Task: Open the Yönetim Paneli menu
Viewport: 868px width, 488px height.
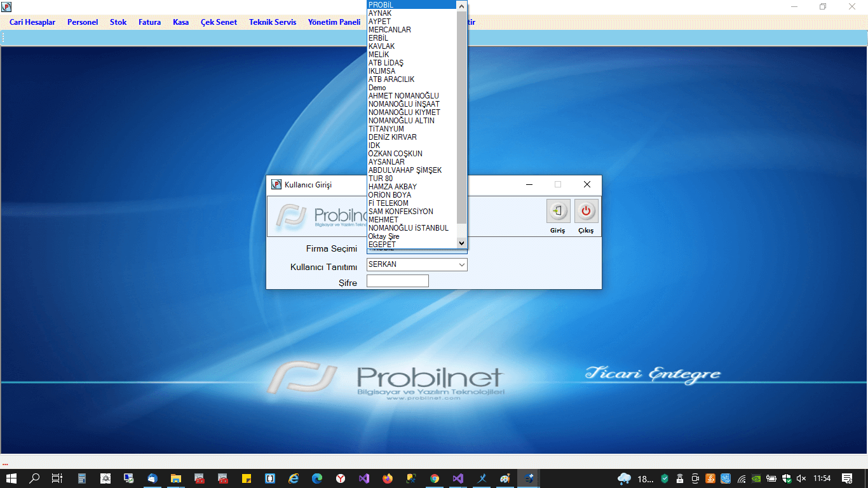Action: coord(334,22)
